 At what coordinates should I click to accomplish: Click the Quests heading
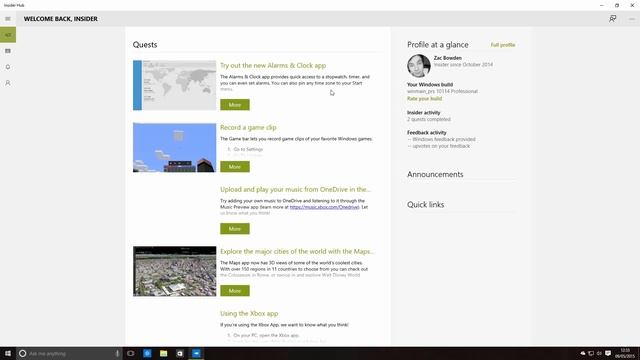click(x=145, y=45)
